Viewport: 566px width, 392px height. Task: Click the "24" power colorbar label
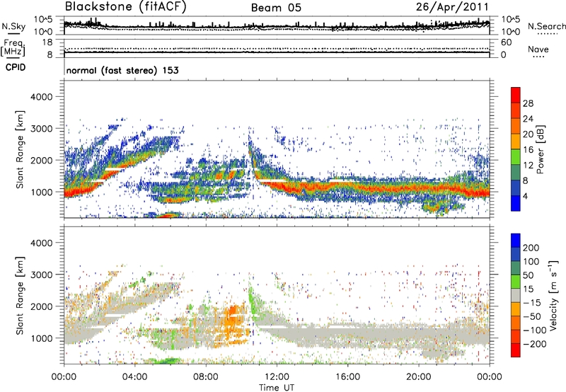pyautogui.click(x=528, y=119)
